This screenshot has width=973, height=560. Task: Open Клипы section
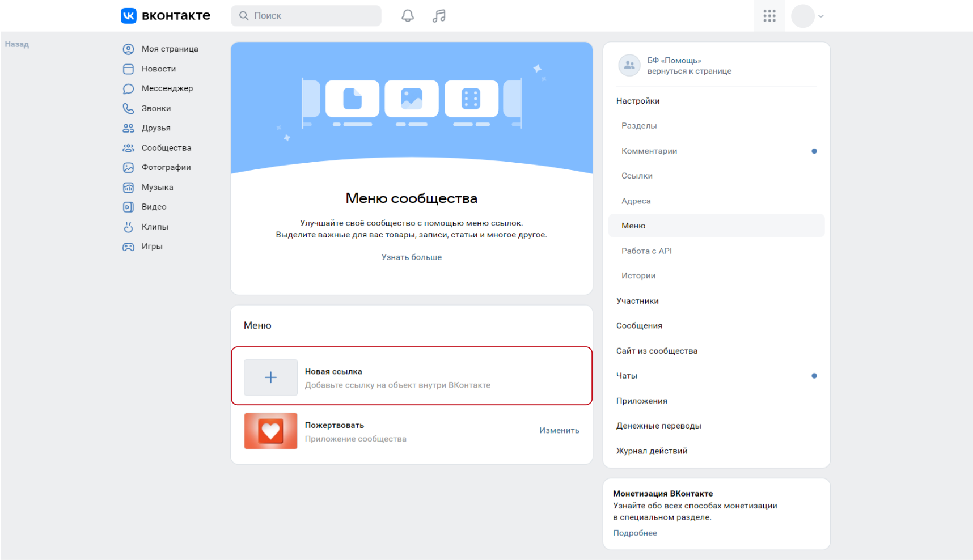pyautogui.click(x=155, y=227)
